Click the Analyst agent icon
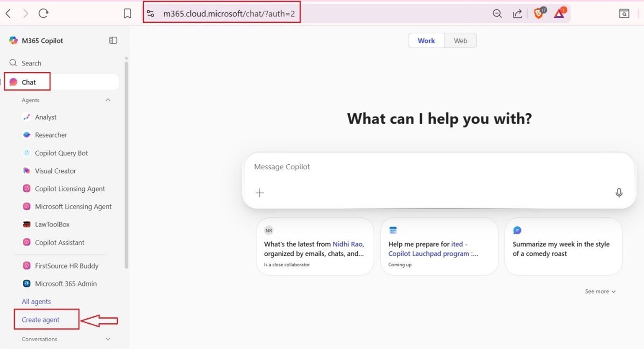 (27, 117)
